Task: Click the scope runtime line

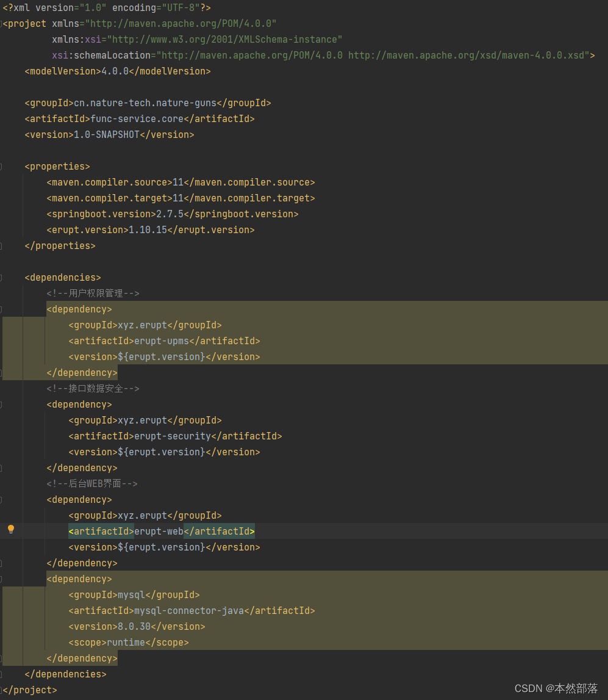Action: (129, 643)
